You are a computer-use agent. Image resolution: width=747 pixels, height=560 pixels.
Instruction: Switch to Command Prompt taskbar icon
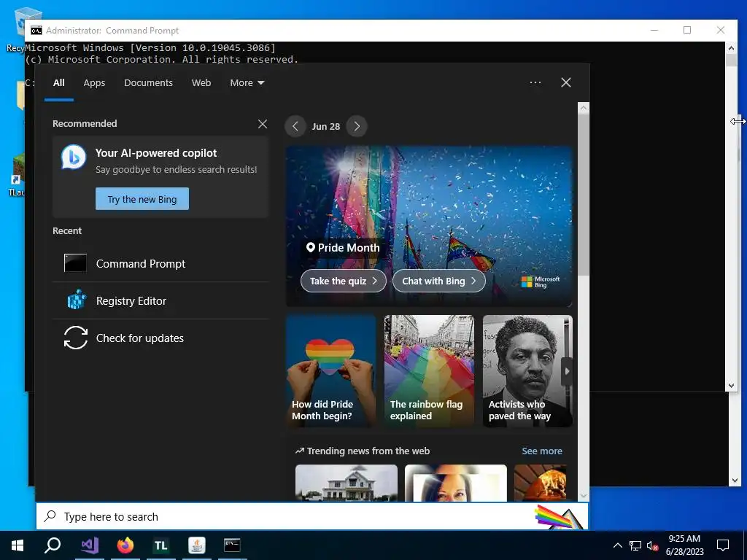[x=232, y=545]
